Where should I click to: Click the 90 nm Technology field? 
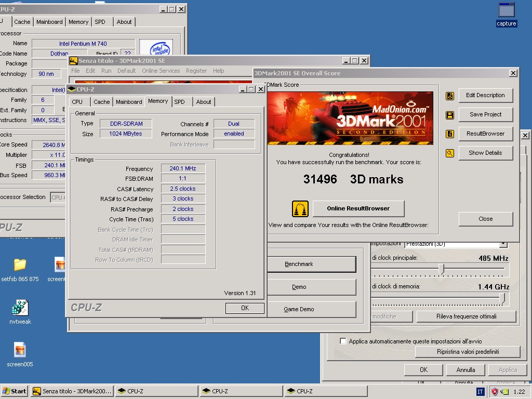46,74
